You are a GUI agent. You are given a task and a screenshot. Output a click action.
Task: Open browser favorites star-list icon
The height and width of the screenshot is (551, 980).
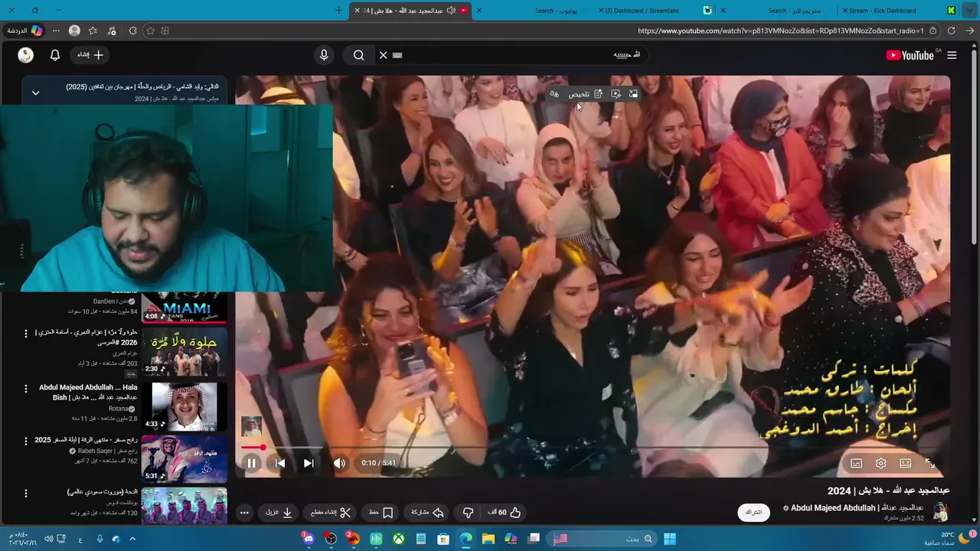[93, 31]
